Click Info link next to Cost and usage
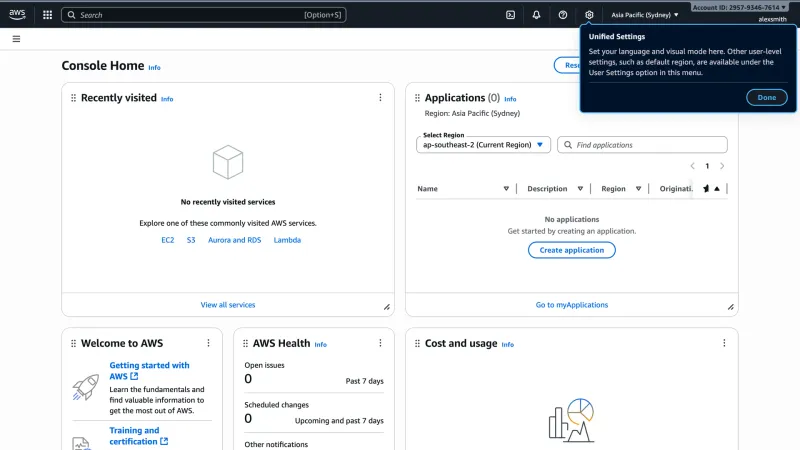 point(508,345)
